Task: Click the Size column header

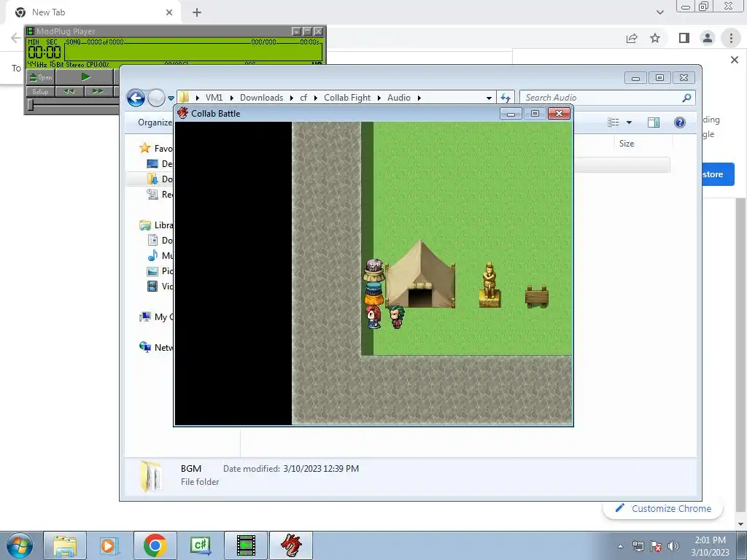Action: 627,144
